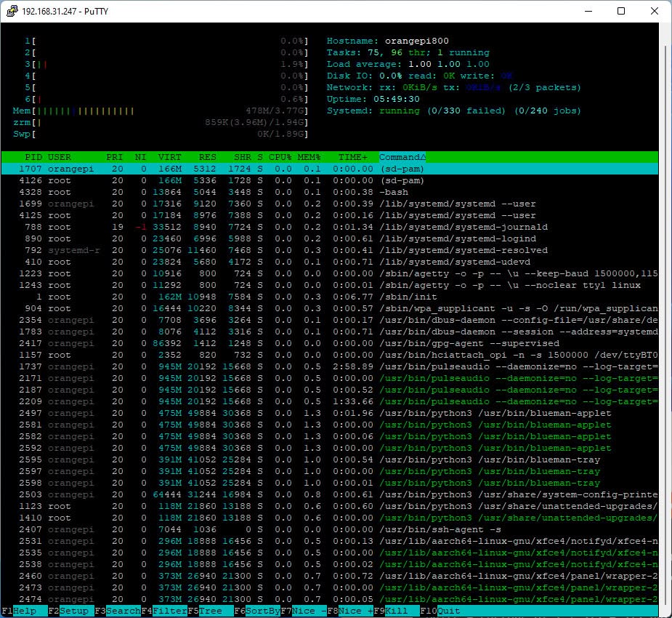Sort by the PRI column header
Viewport: 672px width, 618px height.
coord(115,157)
